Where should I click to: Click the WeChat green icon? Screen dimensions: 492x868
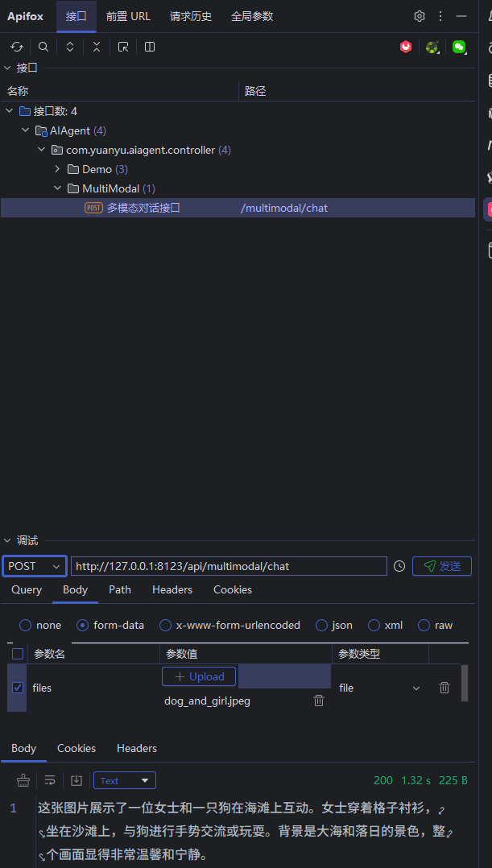click(459, 47)
